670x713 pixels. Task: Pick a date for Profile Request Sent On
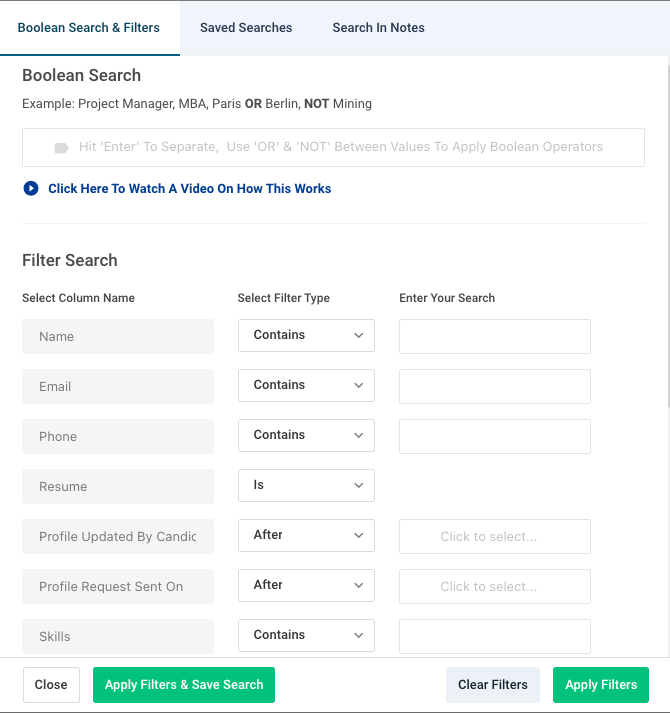point(495,587)
